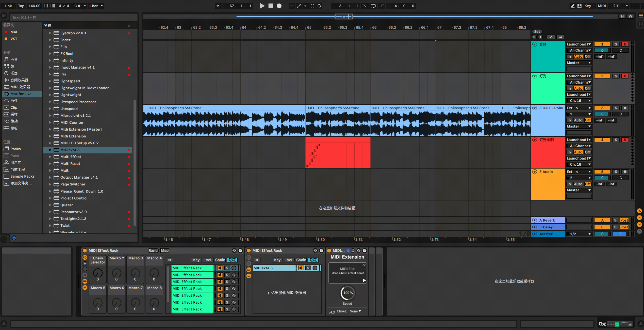Select the MIDI 效果器 category
Viewport: 644px width, 330px height.
[20, 87]
